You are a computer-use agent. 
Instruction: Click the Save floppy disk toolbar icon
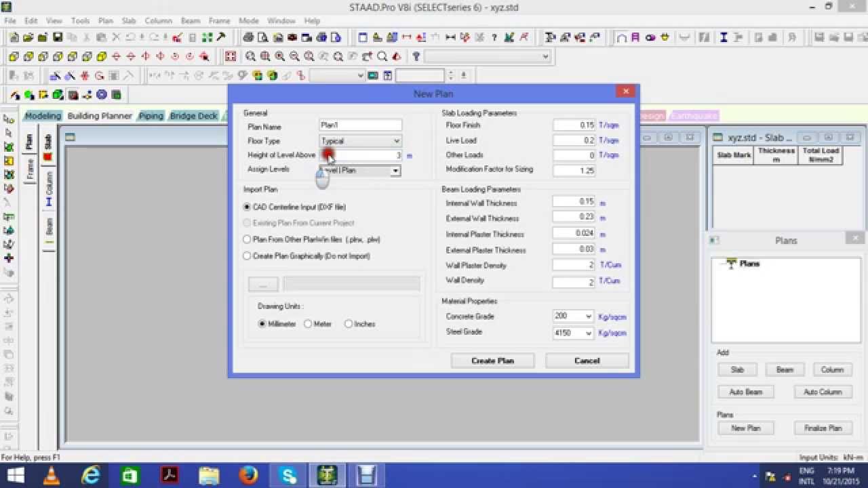coord(58,37)
